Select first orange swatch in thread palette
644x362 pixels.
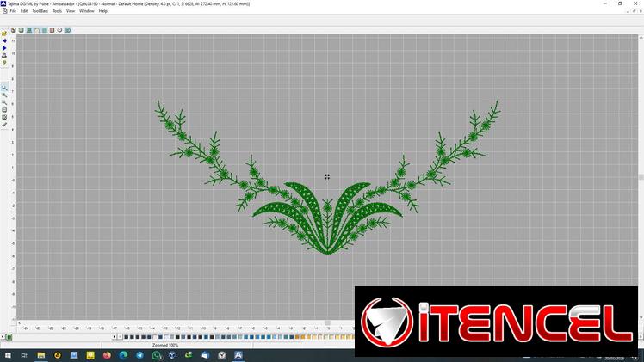pyautogui.click(x=297, y=337)
